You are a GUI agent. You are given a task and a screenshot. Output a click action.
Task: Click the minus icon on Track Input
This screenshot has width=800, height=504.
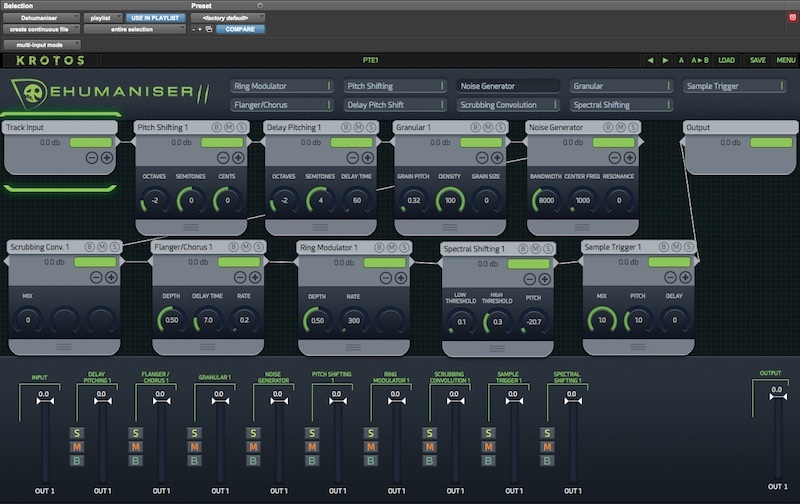click(x=91, y=158)
